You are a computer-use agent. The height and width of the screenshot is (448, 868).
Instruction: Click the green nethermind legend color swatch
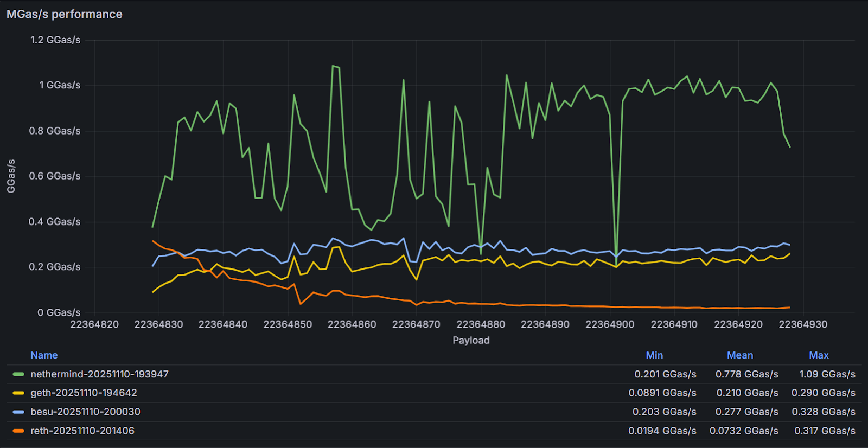(18, 374)
